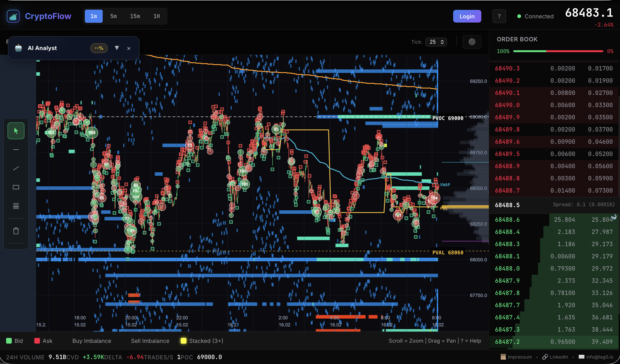Open the help icon near Connected status

coord(499,16)
